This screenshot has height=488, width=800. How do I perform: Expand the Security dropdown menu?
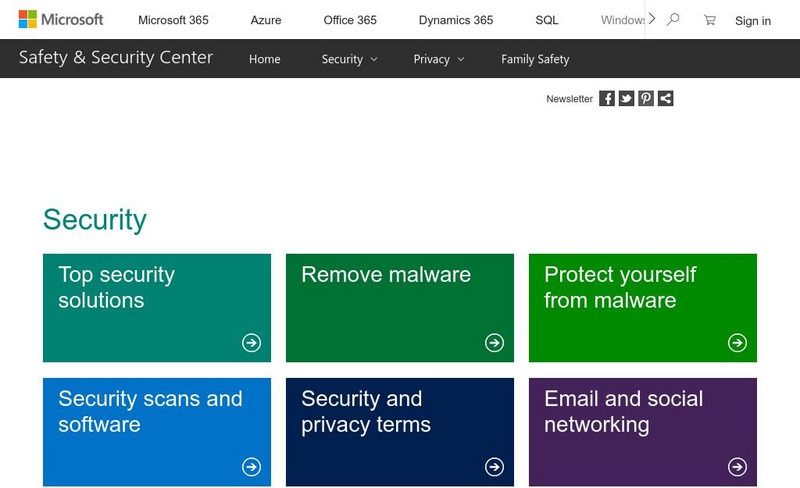[x=349, y=59]
